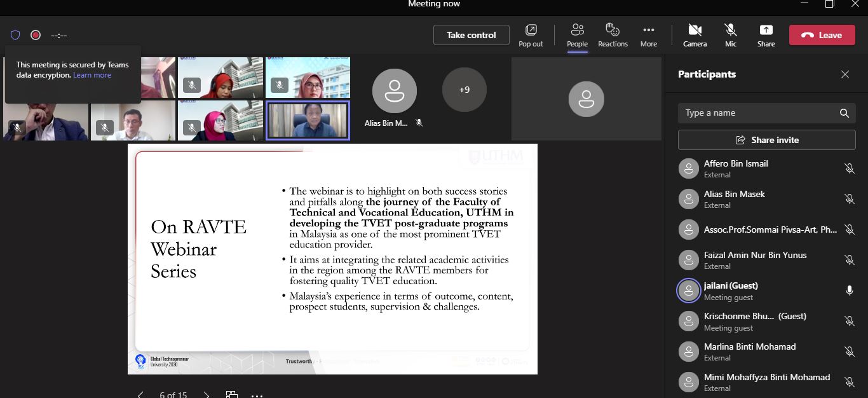The image size is (868, 398).
Task: Open the More options menu
Action: [x=648, y=36]
